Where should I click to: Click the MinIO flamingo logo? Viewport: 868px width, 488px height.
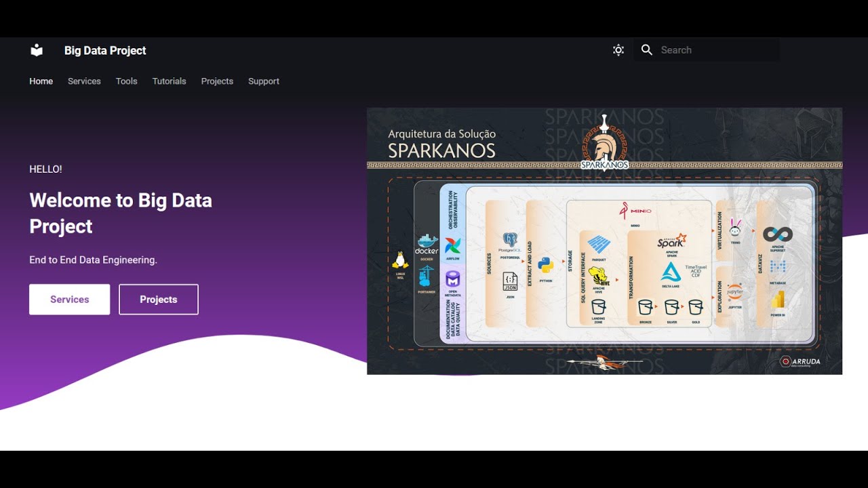coord(635,211)
